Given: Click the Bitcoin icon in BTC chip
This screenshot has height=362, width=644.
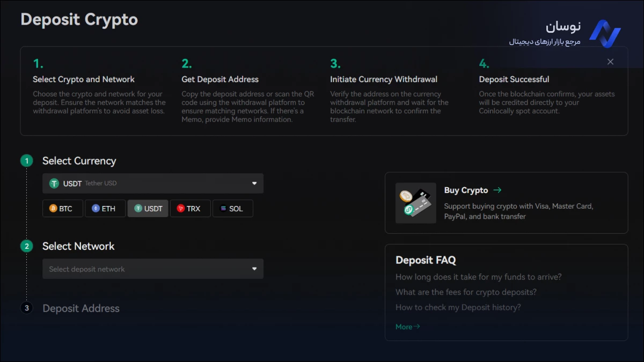Looking at the screenshot, I should click(x=53, y=209).
